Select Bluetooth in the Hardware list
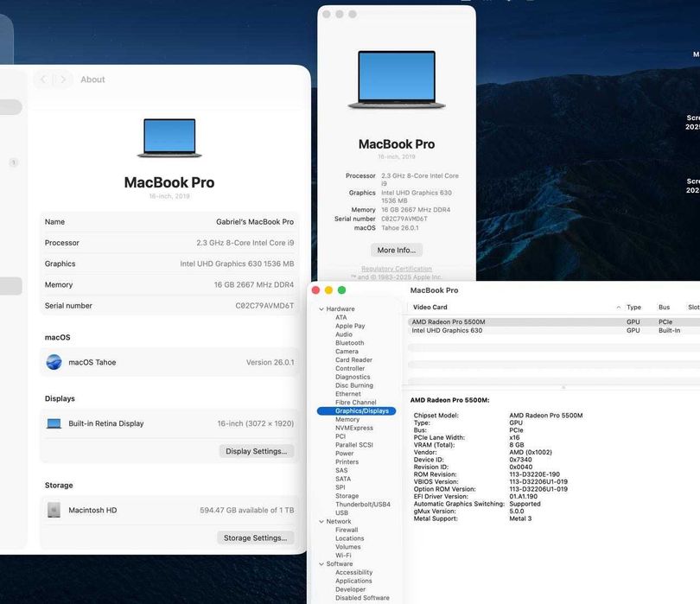This screenshot has width=700, height=604. tap(349, 343)
